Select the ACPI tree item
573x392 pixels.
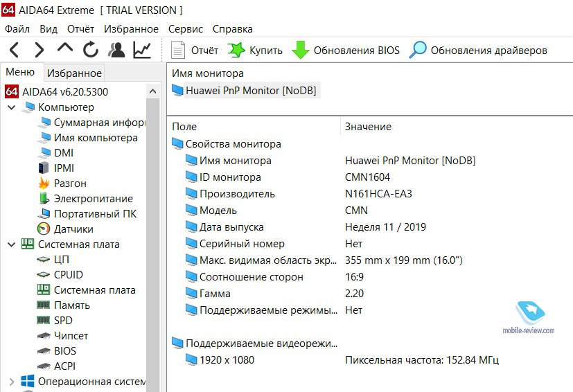56,366
